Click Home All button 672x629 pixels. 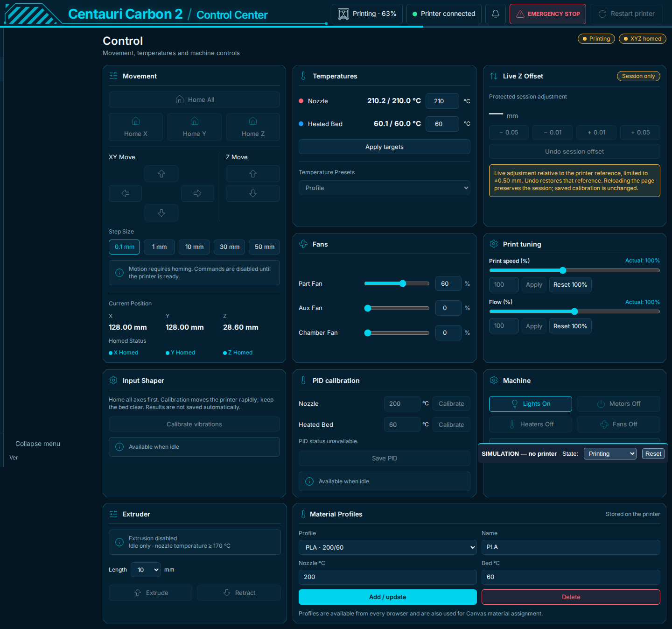194,99
